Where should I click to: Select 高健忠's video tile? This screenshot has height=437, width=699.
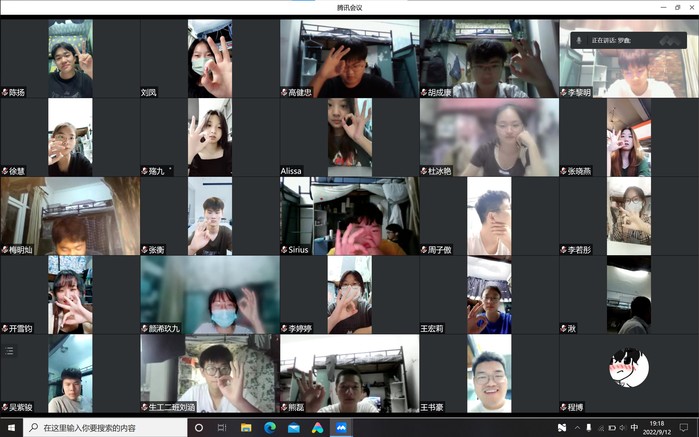pyautogui.click(x=349, y=58)
